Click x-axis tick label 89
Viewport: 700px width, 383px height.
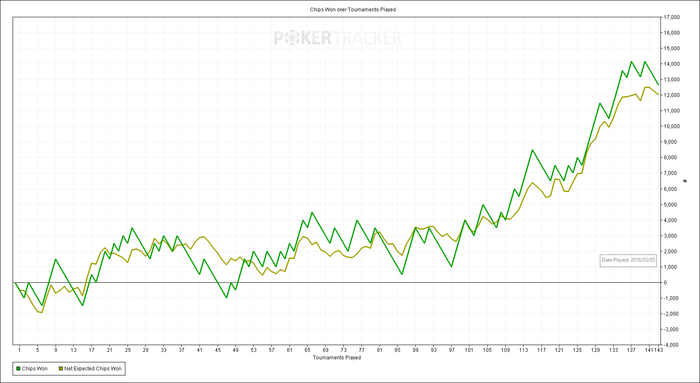pyautogui.click(x=416, y=350)
